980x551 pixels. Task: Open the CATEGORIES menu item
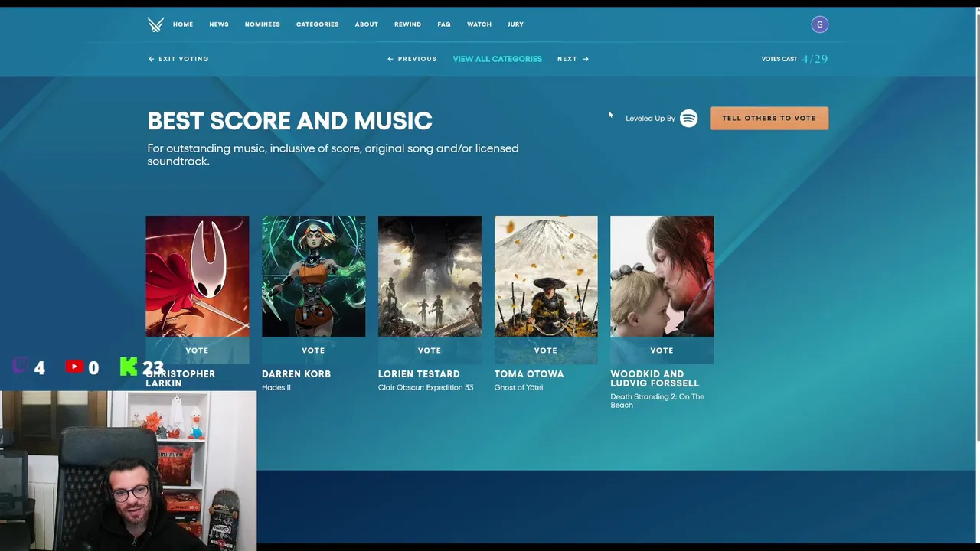317,24
